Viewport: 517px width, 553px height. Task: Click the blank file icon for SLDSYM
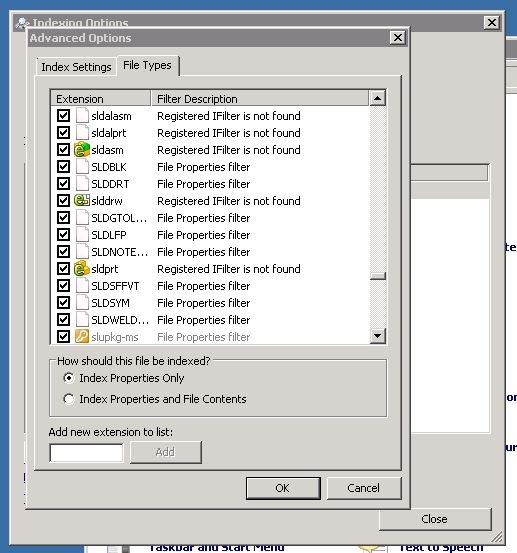pos(82,303)
